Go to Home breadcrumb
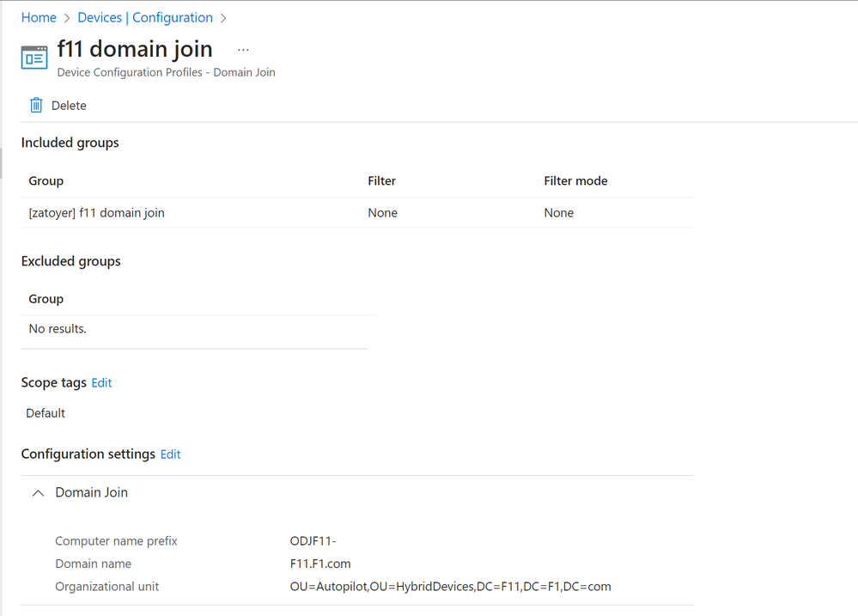Viewport: 858px width, 616px height. tap(39, 17)
